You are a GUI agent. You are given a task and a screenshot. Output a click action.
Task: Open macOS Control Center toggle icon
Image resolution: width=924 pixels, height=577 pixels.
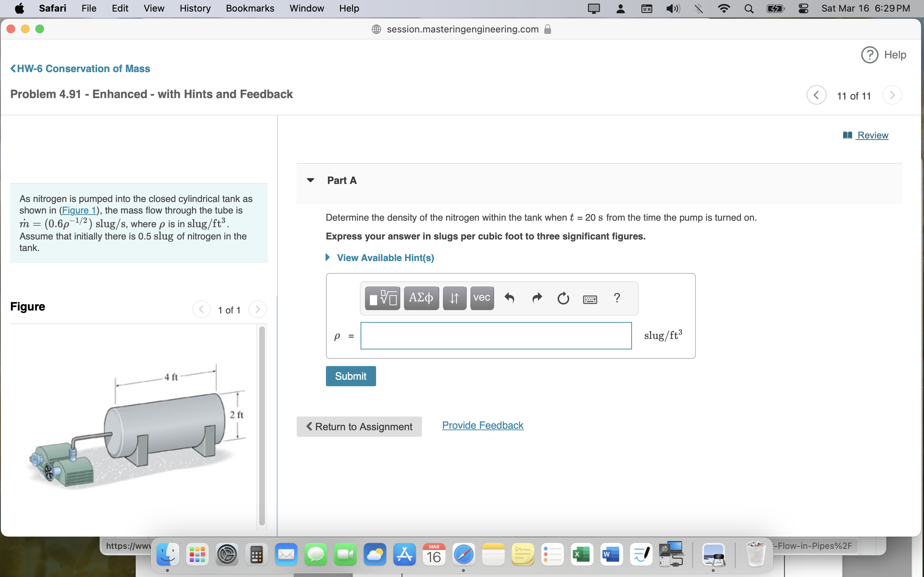[x=803, y=8]
